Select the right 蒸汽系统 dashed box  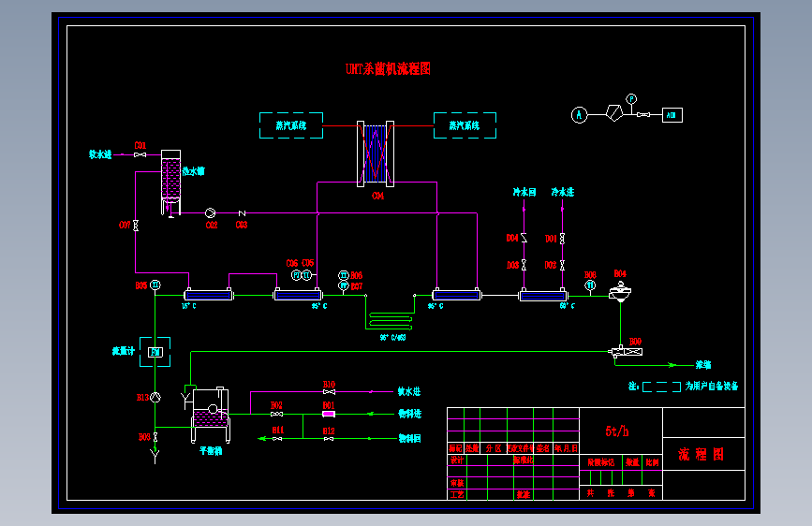click(x=465, y=125)
